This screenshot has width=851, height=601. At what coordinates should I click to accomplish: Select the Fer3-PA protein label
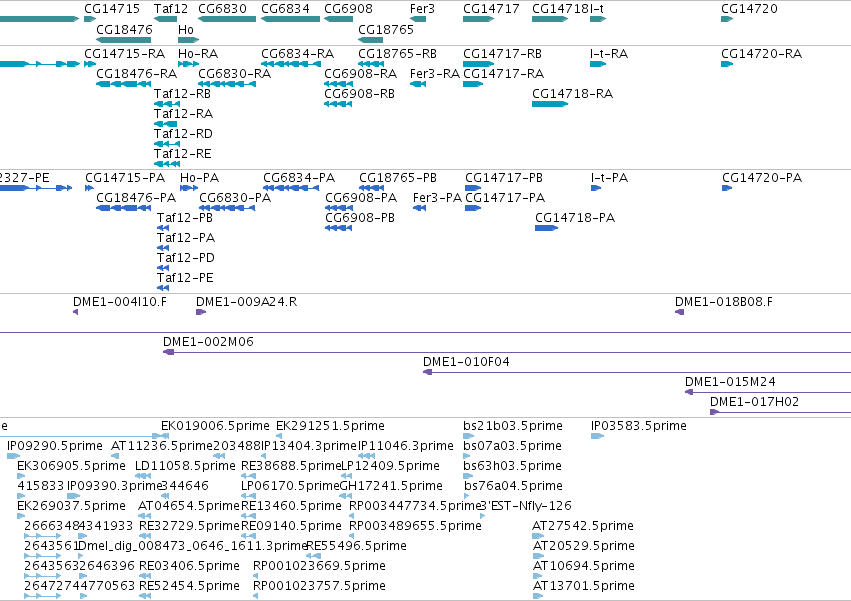pos(437,198)
